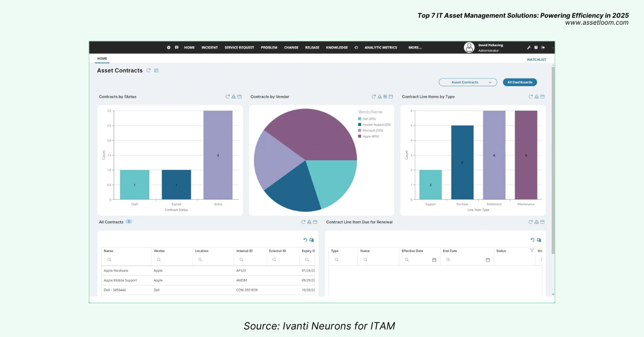Open the PROBLEM menu

[269, 47]
